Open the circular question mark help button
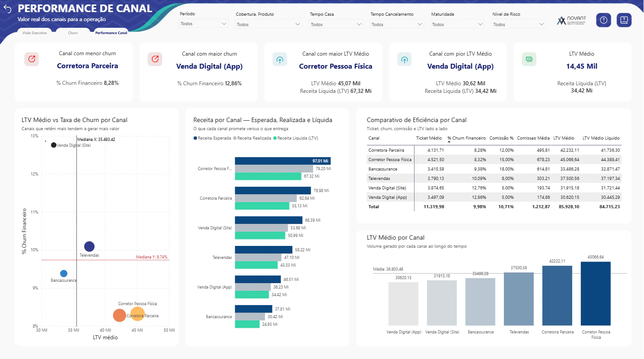The image size is (644, 359). (604, 20)
